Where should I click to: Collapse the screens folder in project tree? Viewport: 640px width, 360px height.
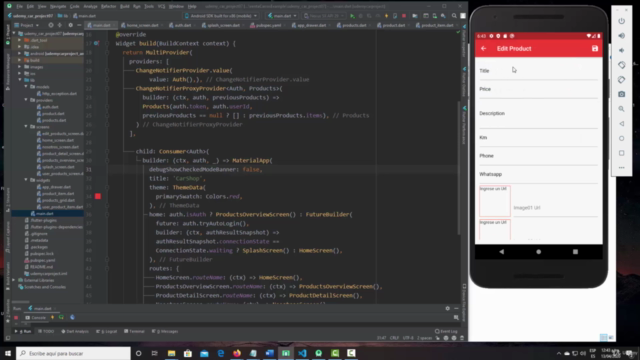coord(27,127)
